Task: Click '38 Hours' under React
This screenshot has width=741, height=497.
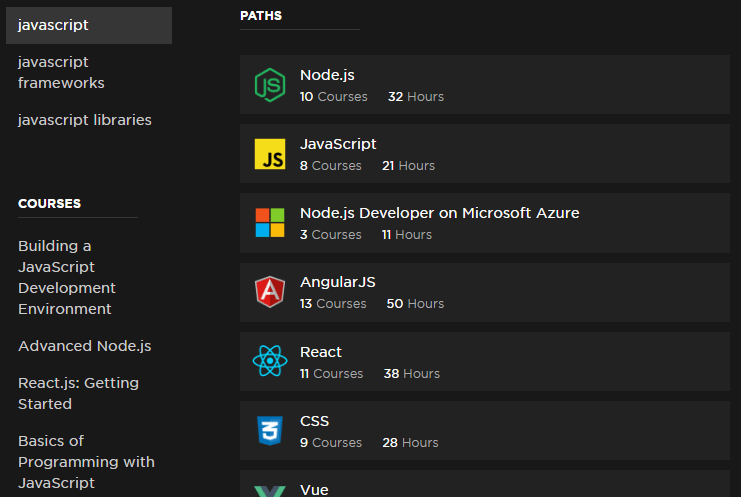Action: point(412,374)
